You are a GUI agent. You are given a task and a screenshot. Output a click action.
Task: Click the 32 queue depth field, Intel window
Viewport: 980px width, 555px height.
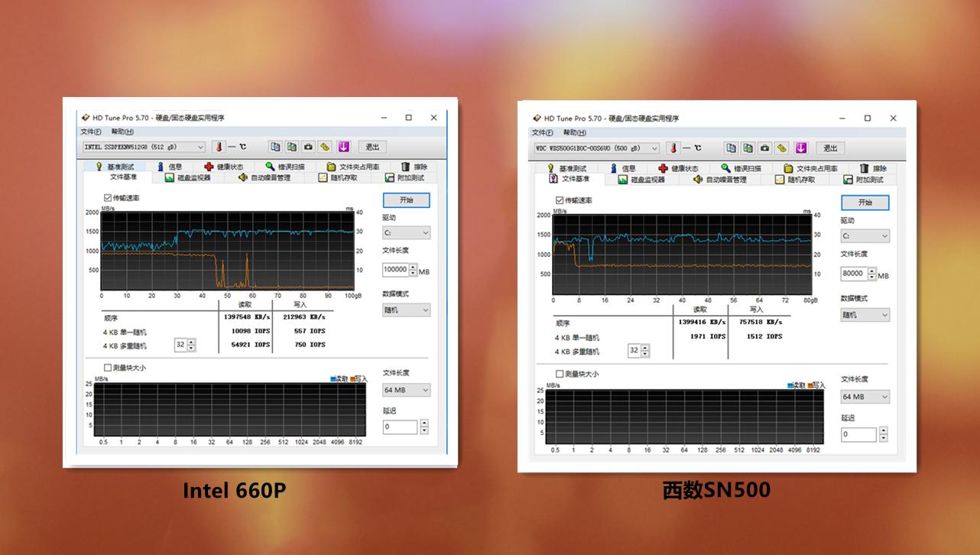(180, 345)
